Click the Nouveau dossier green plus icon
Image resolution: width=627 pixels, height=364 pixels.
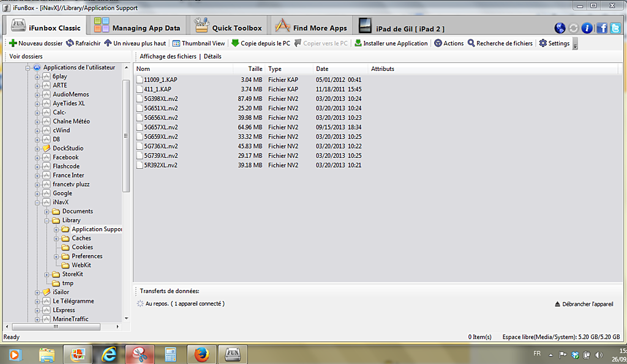point(13,43)
